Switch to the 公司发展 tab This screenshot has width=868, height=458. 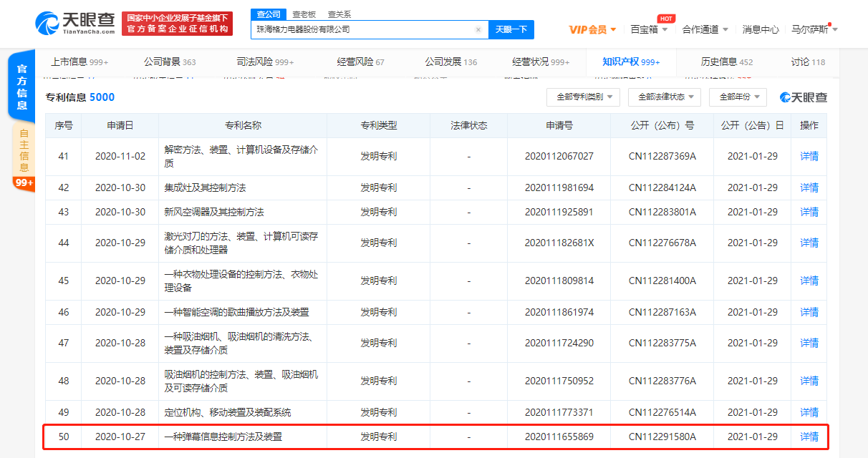tap(450, 62)
